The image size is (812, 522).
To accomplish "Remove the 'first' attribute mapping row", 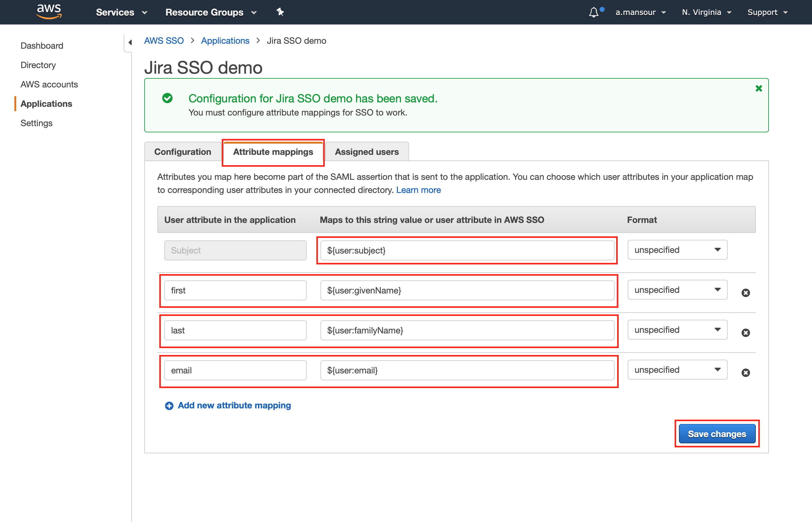I will pyautogui.click(x=745, y=293).
